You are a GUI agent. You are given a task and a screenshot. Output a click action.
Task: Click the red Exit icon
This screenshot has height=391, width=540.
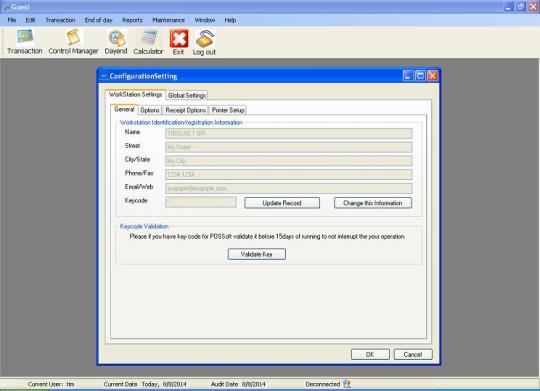(179, 38)
